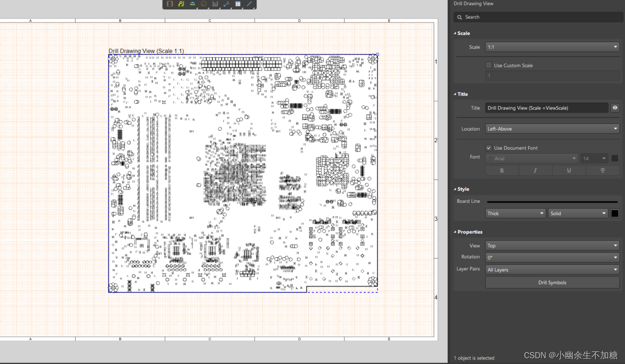Enable the Use Custom Scale checkbox
Viewport: 625px width, 364px height.
489,65
